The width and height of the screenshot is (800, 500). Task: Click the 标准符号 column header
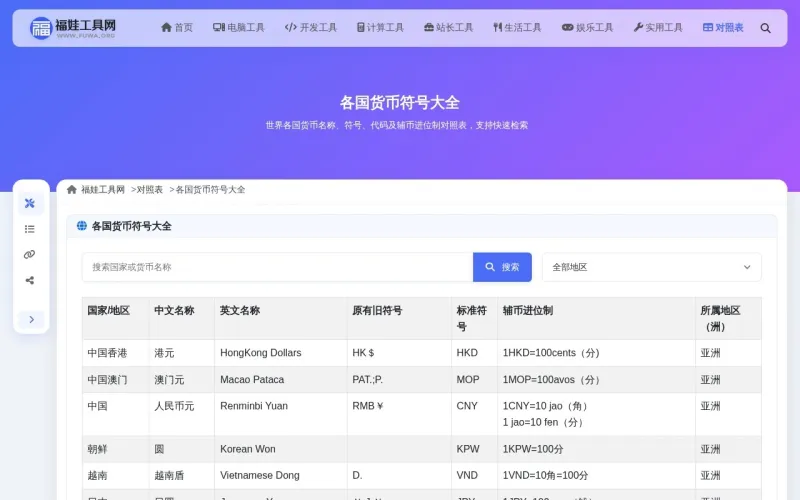point(474,318)
